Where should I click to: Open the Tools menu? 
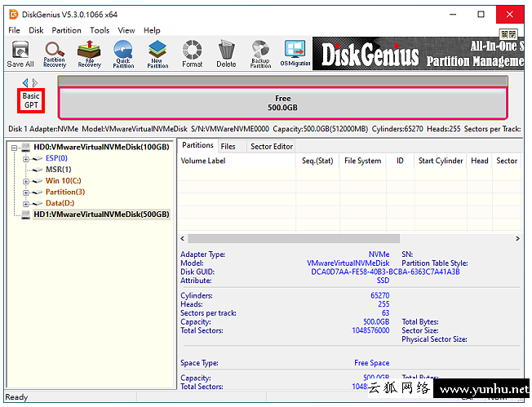pos(100,30)
